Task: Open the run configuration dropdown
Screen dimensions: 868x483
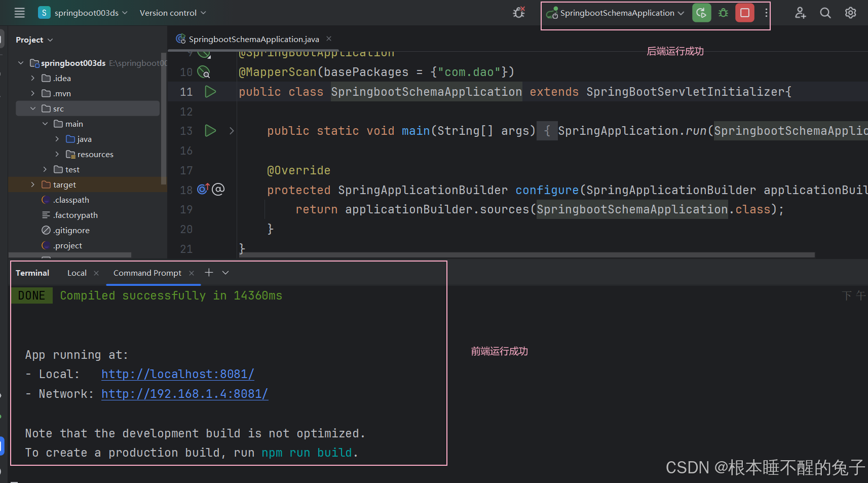Action: pyautogui.click(x=615, y=13)
